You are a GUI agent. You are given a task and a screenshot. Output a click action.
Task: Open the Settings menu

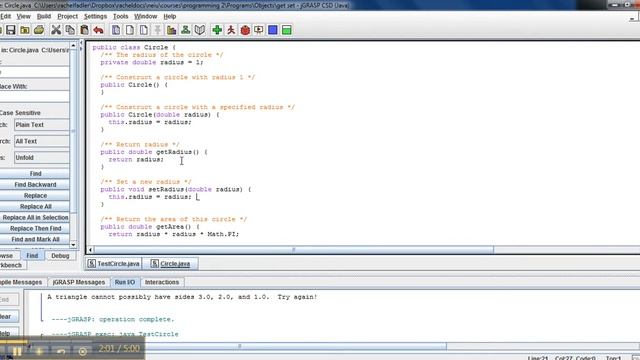95,16
